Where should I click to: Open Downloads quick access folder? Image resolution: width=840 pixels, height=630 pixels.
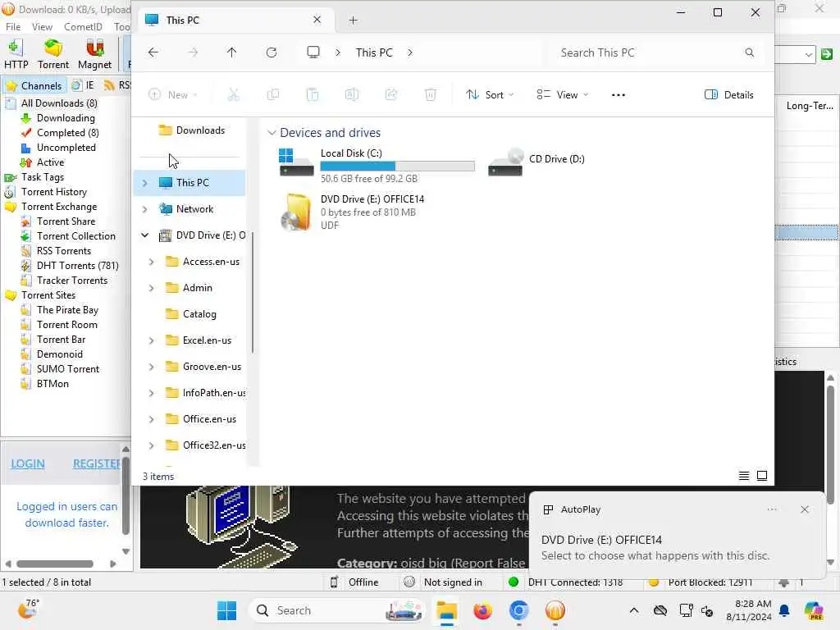click(x=192, y=130)
